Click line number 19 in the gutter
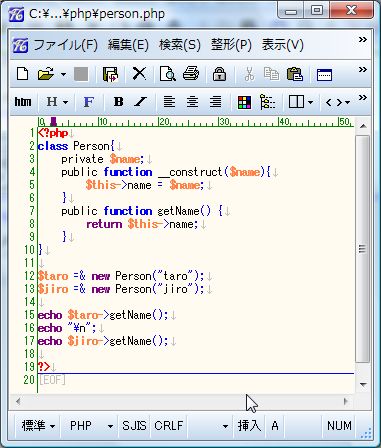This screenshot has width=381, height=448. [29, 367]
